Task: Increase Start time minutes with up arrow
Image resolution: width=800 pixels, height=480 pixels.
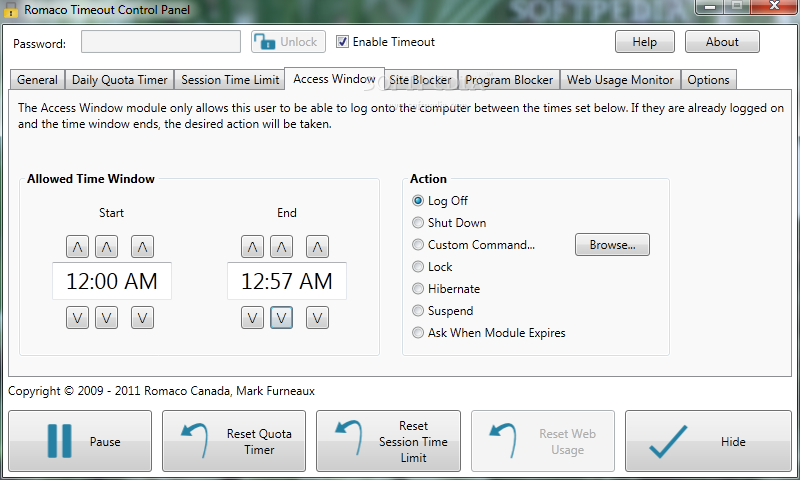Action: tap(106, 247)
